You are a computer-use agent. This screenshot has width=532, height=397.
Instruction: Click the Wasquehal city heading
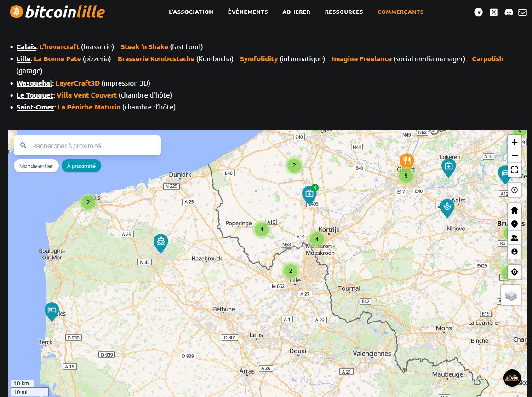tap(34, 83)
